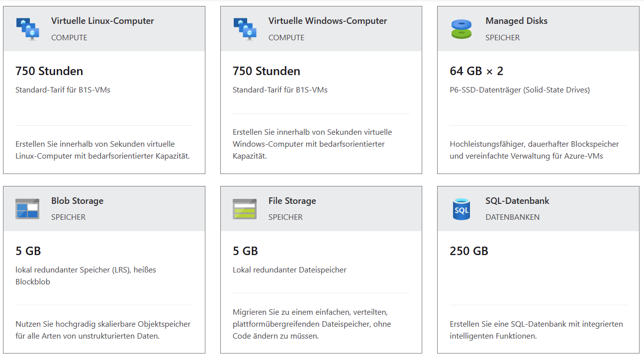This screenshot has width=644, height=358.
Task: Click the 64 GB × 2 amount
Action: (x=476, y=71)
